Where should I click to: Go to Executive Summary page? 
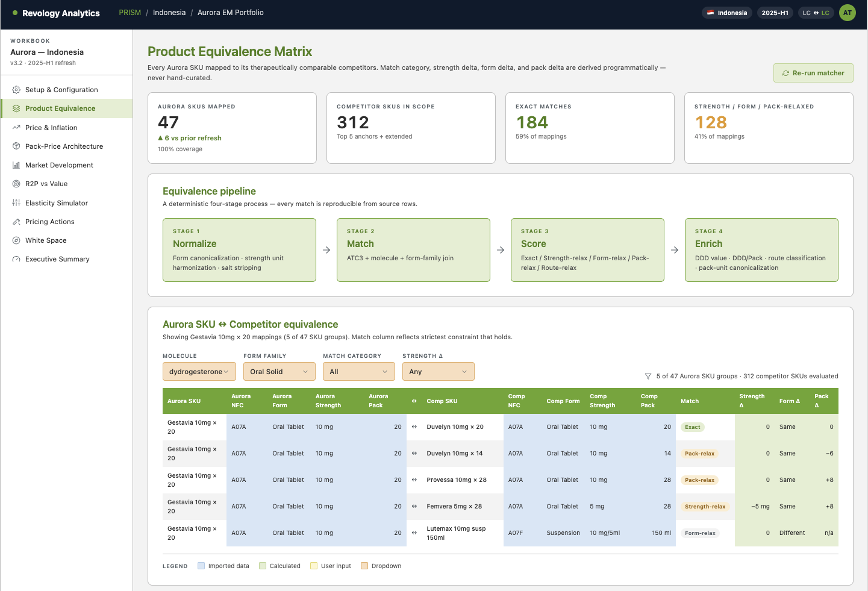66,259
